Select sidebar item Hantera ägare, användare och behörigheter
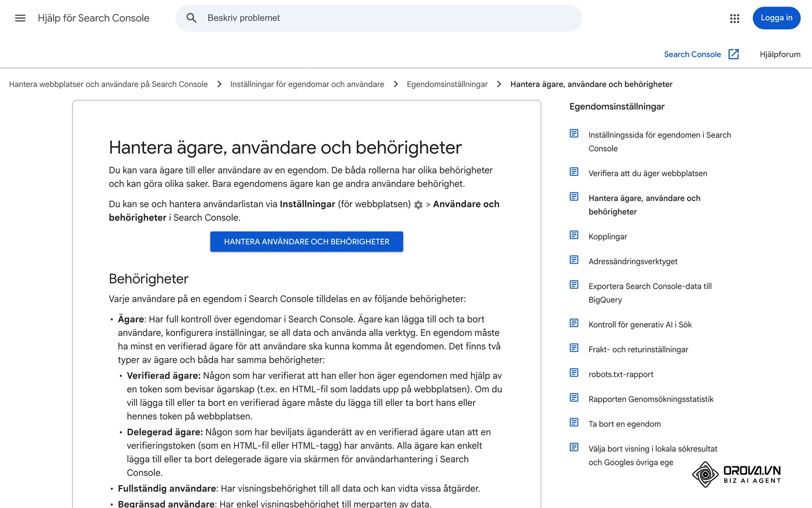Screen dimensions: 812x508 [645, 205]
